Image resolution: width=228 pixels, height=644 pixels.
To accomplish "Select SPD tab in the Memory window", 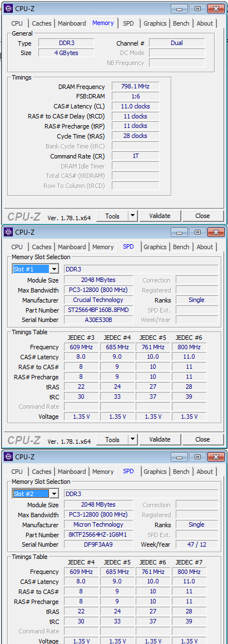I will (128, 23).
